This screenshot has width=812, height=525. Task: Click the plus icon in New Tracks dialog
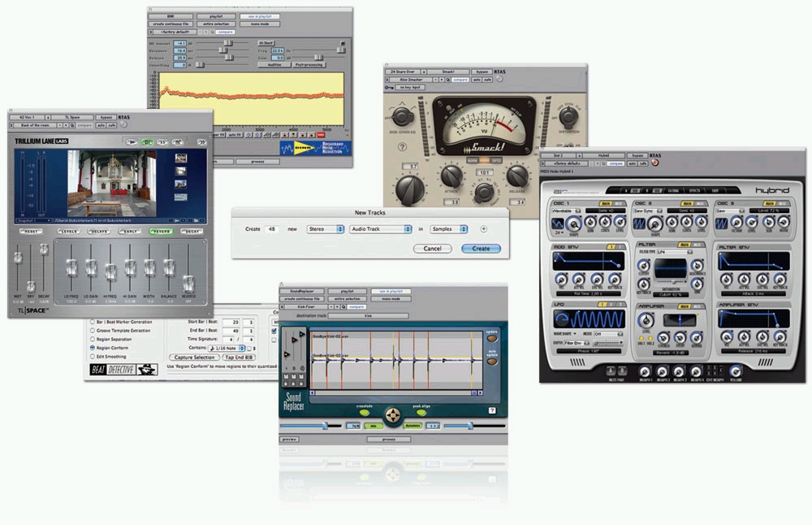click(483, 228)
